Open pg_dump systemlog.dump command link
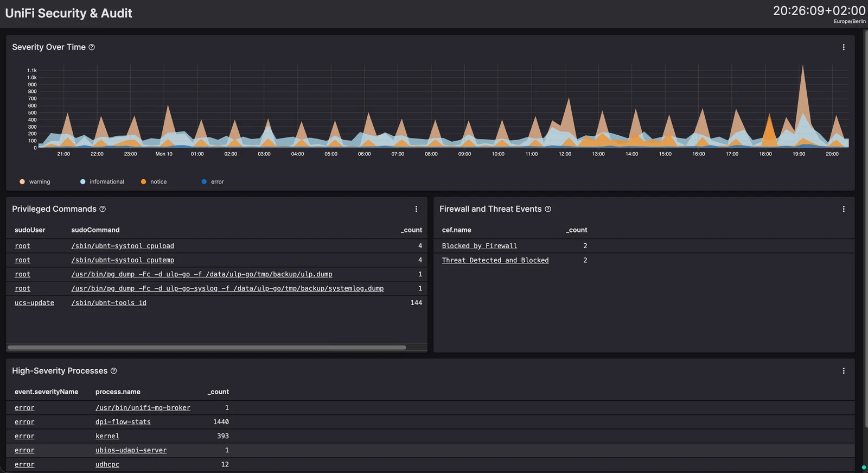The height and width of the screenshot is (473, 868). point(227,288)
